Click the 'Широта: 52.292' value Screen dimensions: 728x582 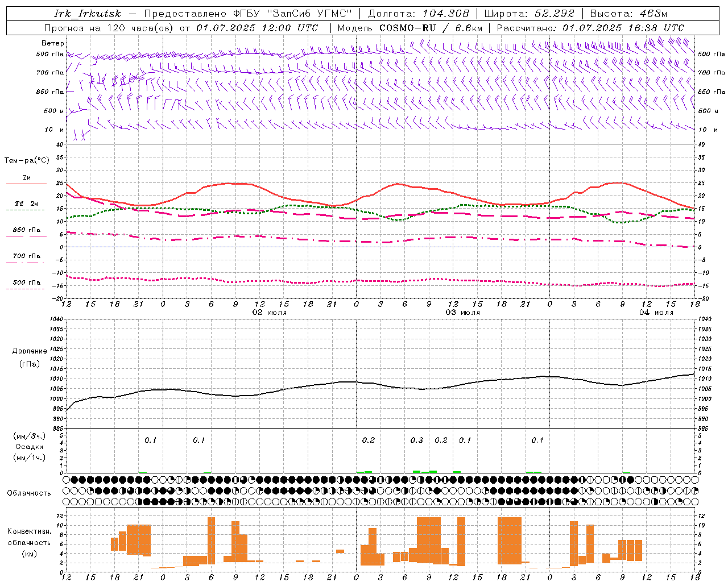pyautogui.click(x=530, y=14)
